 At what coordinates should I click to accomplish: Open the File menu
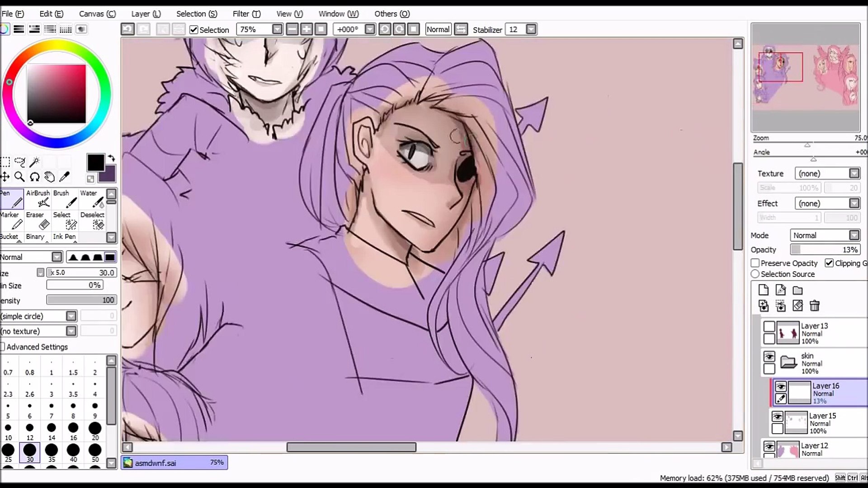click(x=13, y=14)
